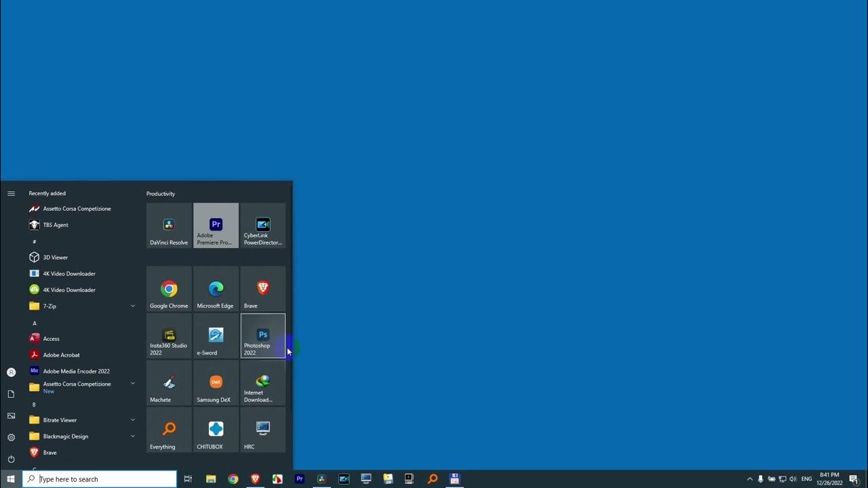Open the Brave tile in Productivity group
868x488 pixels.
tap(263, 289)
